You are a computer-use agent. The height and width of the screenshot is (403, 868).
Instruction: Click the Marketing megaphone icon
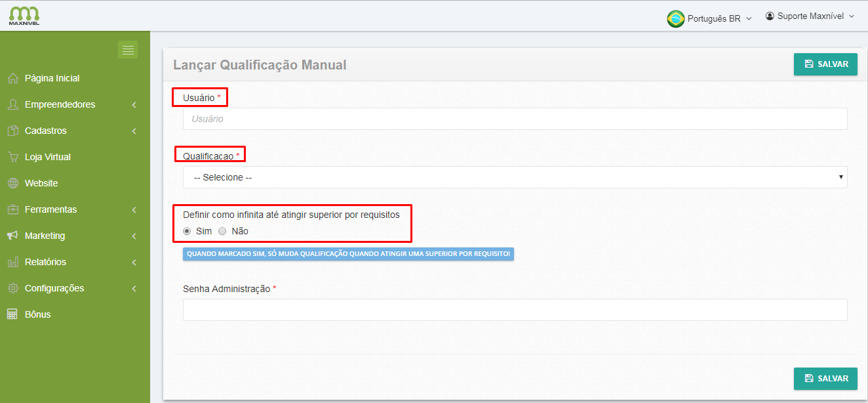(x=12, y=236)
